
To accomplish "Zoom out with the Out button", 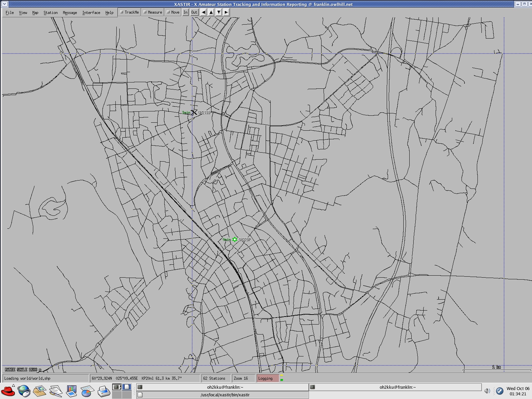I will 194,12.
